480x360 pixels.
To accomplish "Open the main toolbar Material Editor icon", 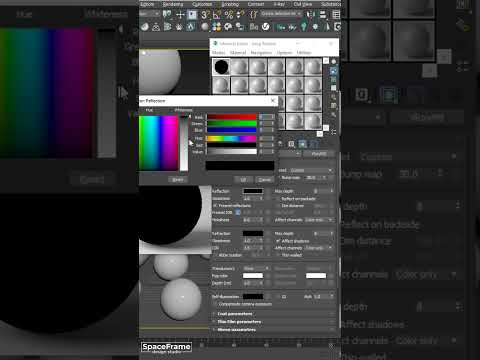I will tap(217, 27).
